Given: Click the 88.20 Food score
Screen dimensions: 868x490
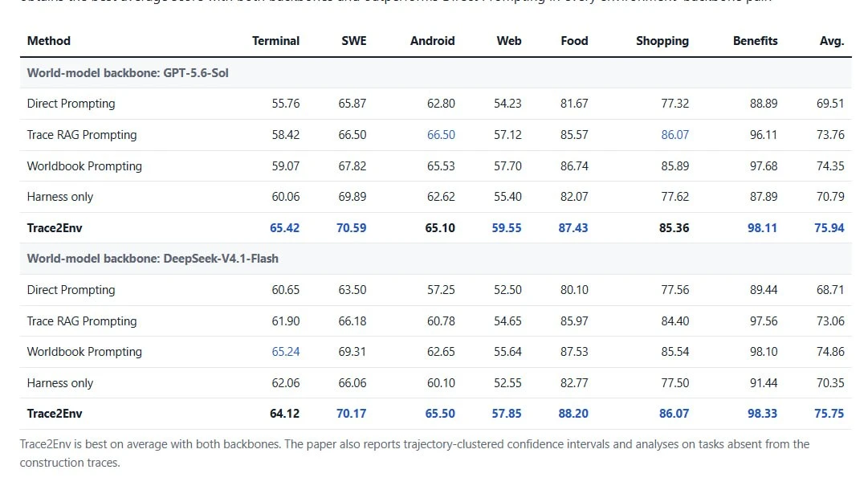Looking at the screenshot, I should [573, 414].
